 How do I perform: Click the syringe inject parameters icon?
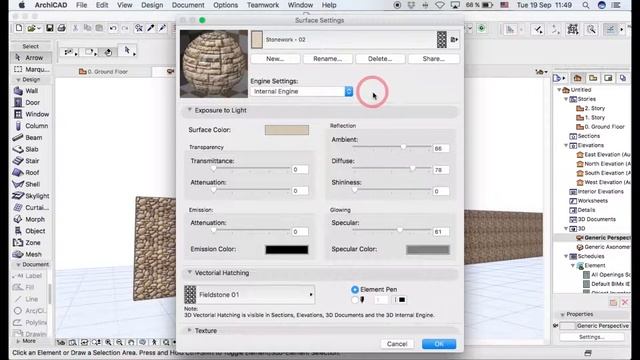(x=162, y=28)
